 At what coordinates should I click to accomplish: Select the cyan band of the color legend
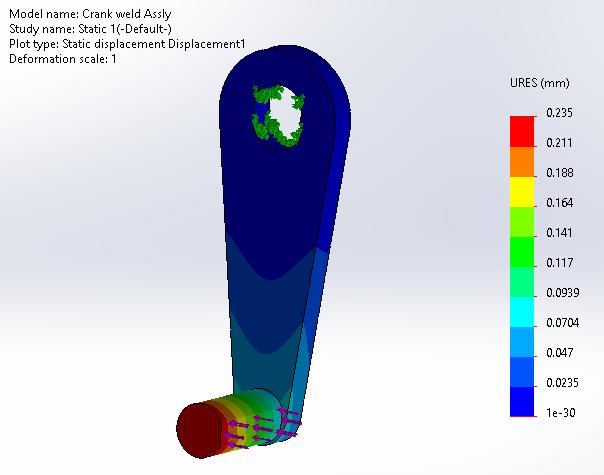tap(522, 312)
